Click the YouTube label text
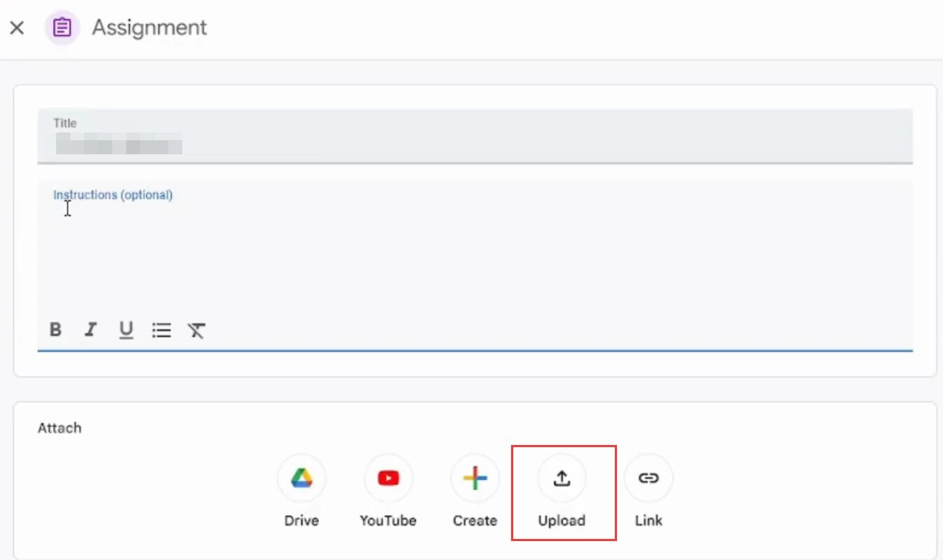The height and width of the screenshot is (560, 943). (388, 520)
